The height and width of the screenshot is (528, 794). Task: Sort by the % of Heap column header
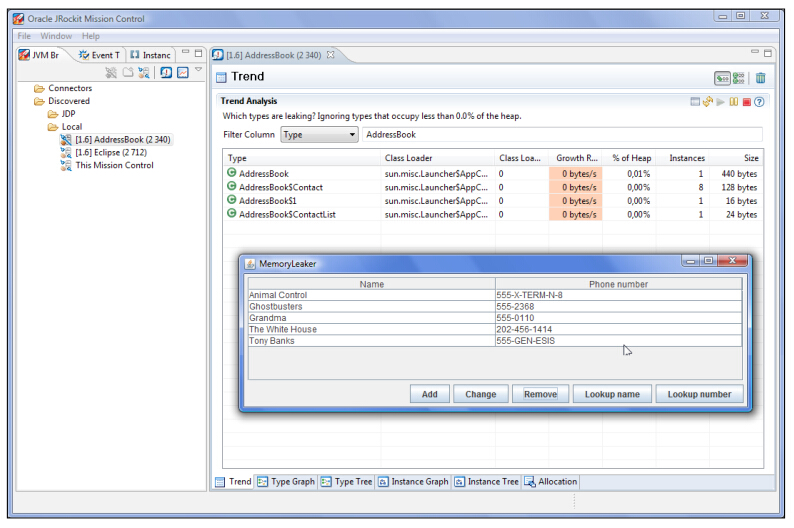click(629, 158)
